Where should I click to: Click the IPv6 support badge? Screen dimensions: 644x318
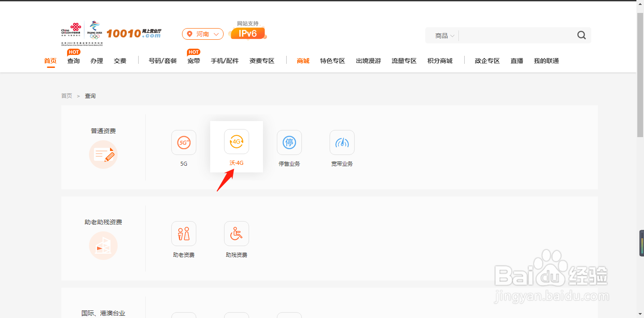(x=248, y=33)
